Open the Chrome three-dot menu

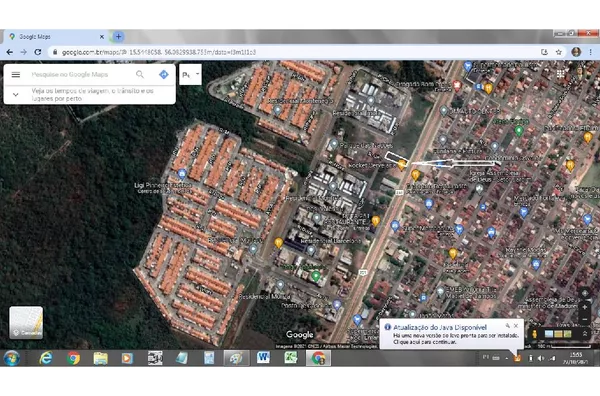[x=590, y=52]
